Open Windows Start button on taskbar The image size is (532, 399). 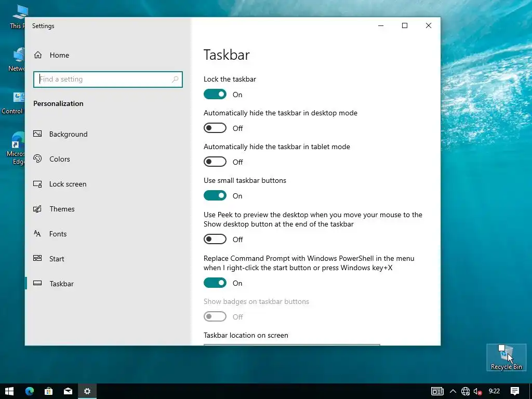[x=9, y=391]
